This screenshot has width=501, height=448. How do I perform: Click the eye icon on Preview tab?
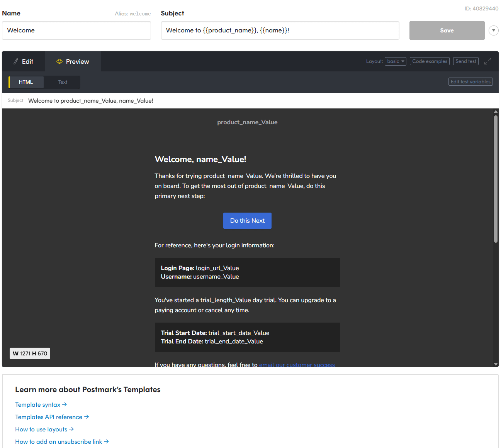pyautogui.click(x=59, y=61)
